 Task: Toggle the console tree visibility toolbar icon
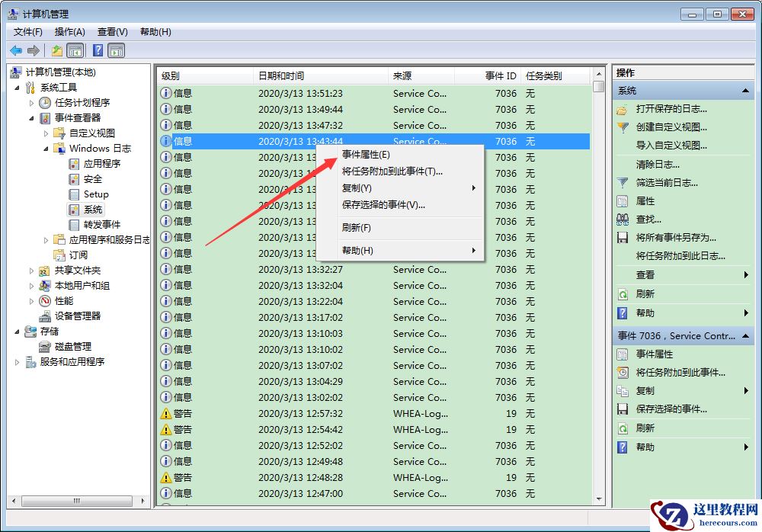tap(75, 50)
